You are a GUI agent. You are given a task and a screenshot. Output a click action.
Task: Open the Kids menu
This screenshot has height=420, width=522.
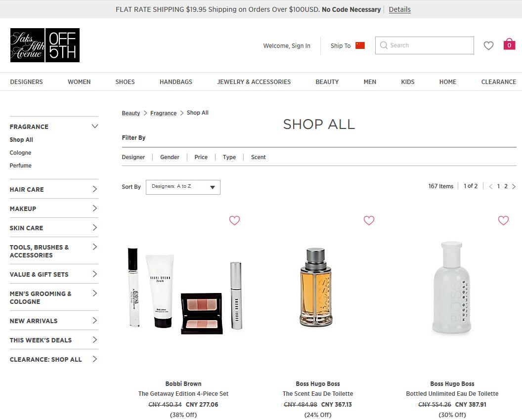(408, 82)
